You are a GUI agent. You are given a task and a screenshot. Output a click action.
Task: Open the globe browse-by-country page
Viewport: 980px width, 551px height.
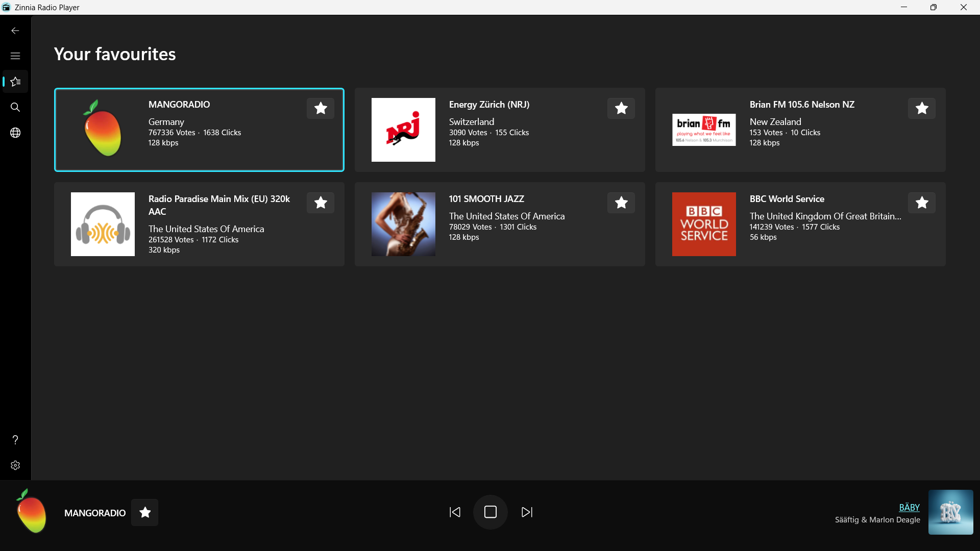(x=15, y=133)
